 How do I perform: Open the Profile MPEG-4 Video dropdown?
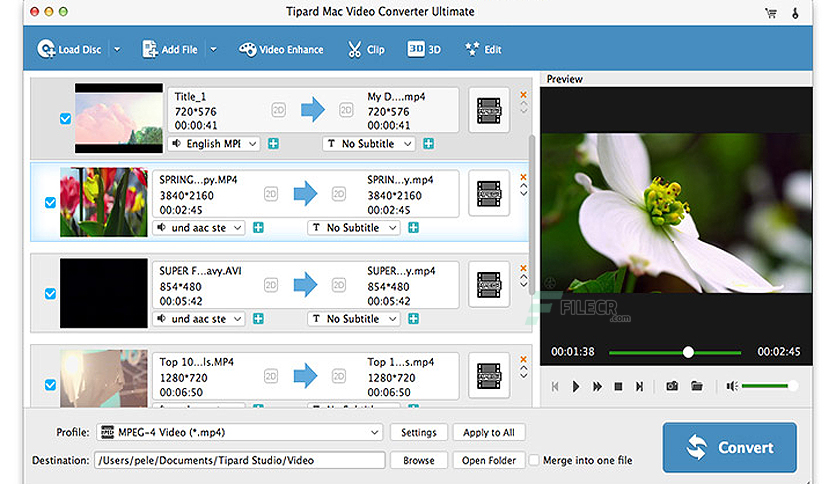(239, 432)
